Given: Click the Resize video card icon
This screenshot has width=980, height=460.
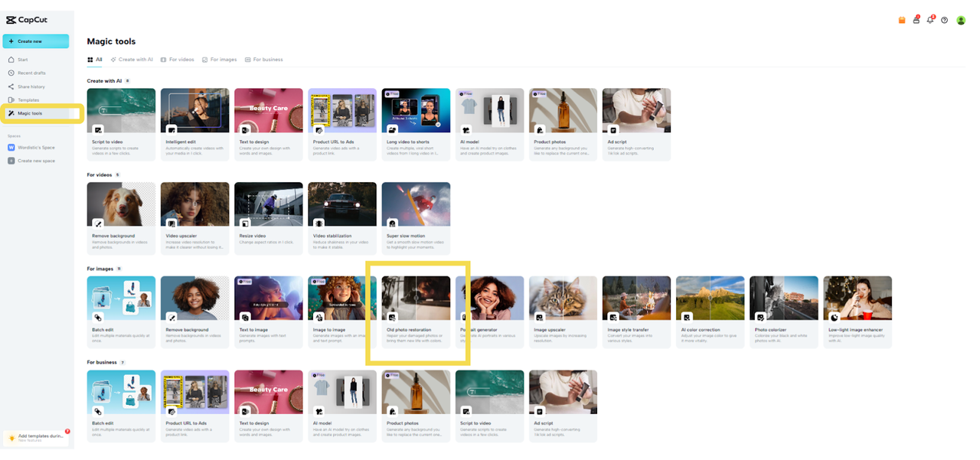Looking at the screenshot, I should pos(245,223).
